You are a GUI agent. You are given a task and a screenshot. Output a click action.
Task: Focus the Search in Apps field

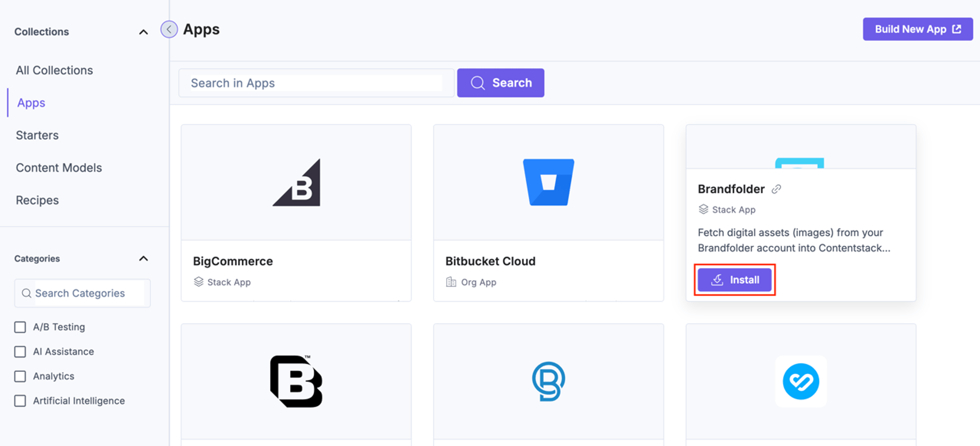316,83
